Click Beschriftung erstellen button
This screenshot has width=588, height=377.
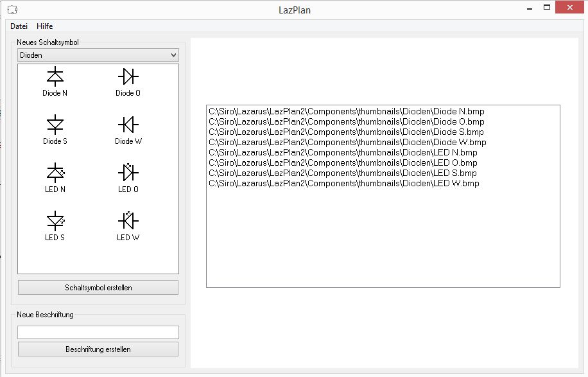click(98, 349)
